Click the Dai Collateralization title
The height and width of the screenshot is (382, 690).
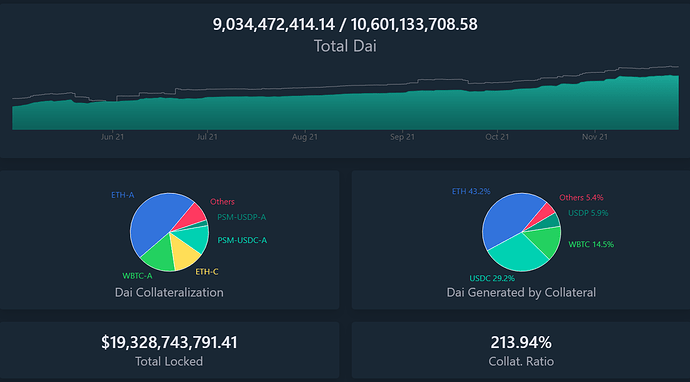(169, 293)
